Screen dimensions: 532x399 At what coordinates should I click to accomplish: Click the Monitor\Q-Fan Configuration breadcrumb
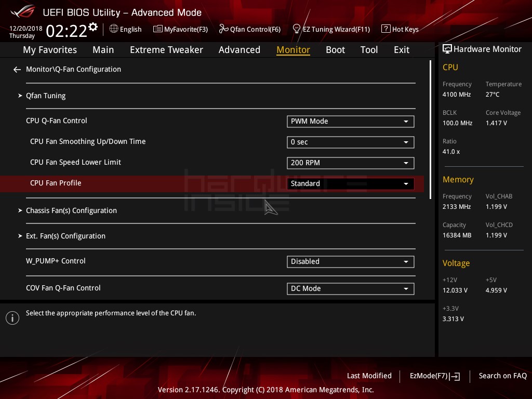[73, 69]
